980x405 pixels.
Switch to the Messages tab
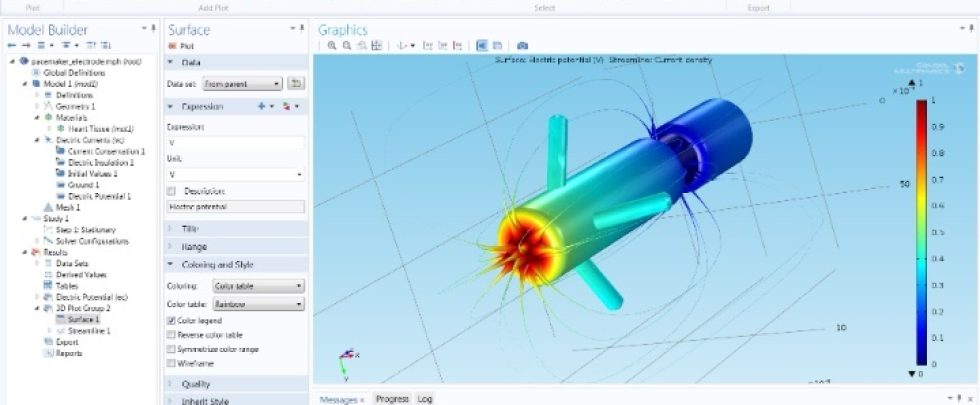click(341, 399)
